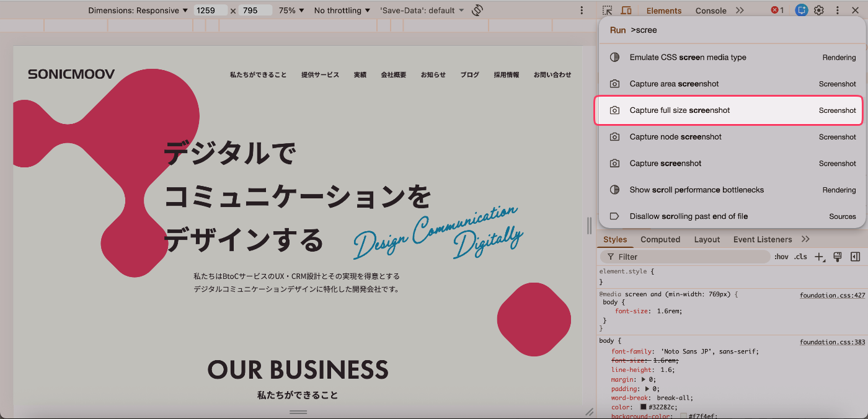Open the No throttling dropdown
The height and width of the screenshot is (419, 868).
click(x=342, y=11)
